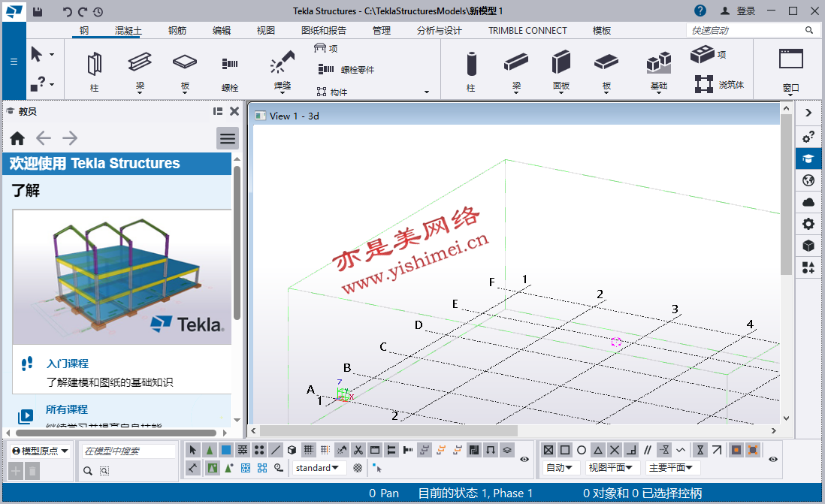Image resolution: width=825 pixels, height=504 pixels.
Task: Open the 钢筋 ribbon tab
Action: [x=177, y=31]
